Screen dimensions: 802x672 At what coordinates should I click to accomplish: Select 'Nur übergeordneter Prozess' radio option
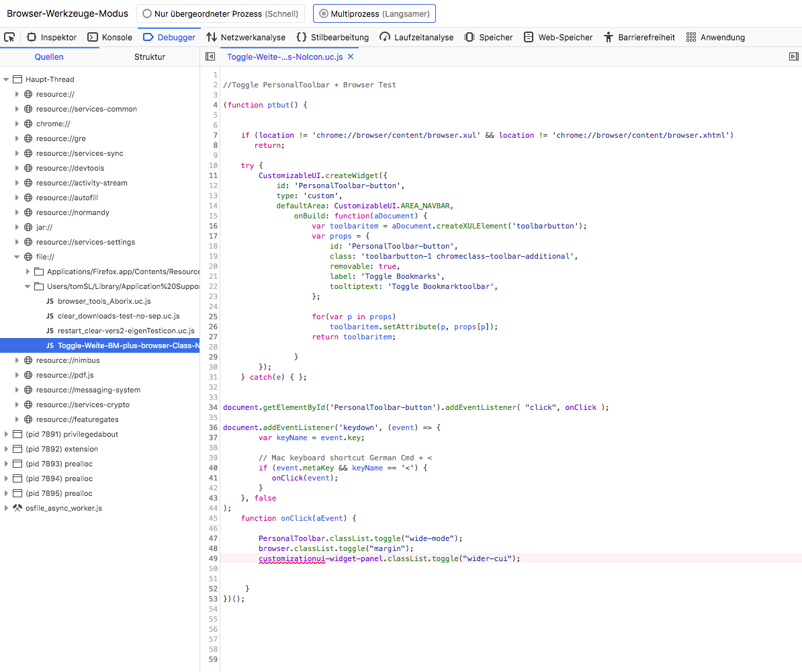pos(146,13)
